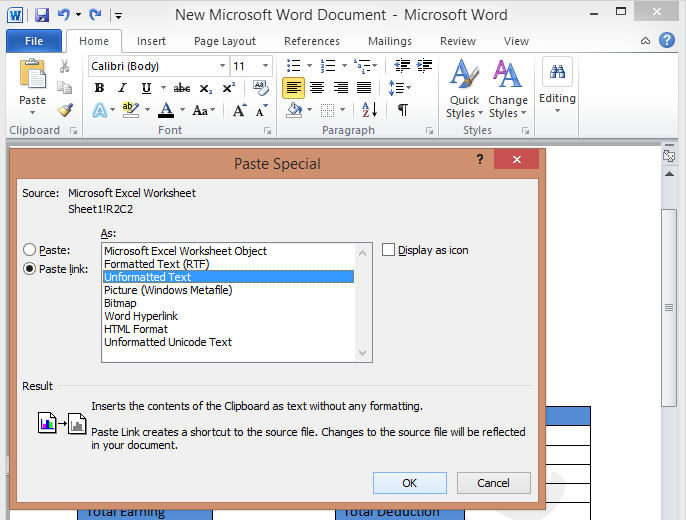The width and height of the screenshot is (686, 520).
Task: Expand the Calibri font name dropdown
Action: tap(221, 66)
